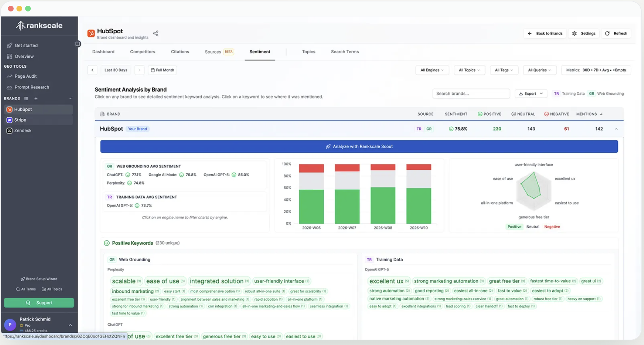Image resolution: width=644 pixels, height=345 pixels.
Task: Click the Positive smiley column header
Action: (490, 114)
